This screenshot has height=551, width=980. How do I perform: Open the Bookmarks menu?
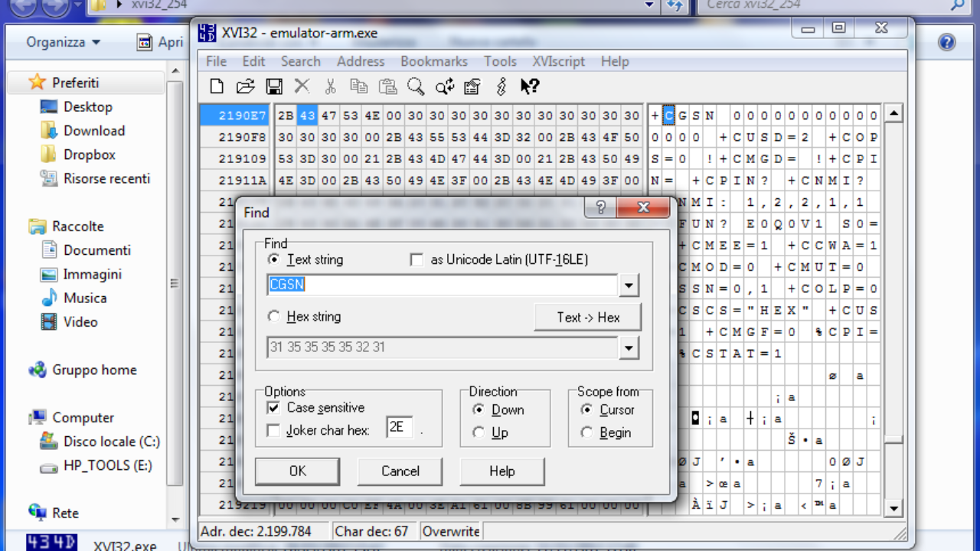433,61
